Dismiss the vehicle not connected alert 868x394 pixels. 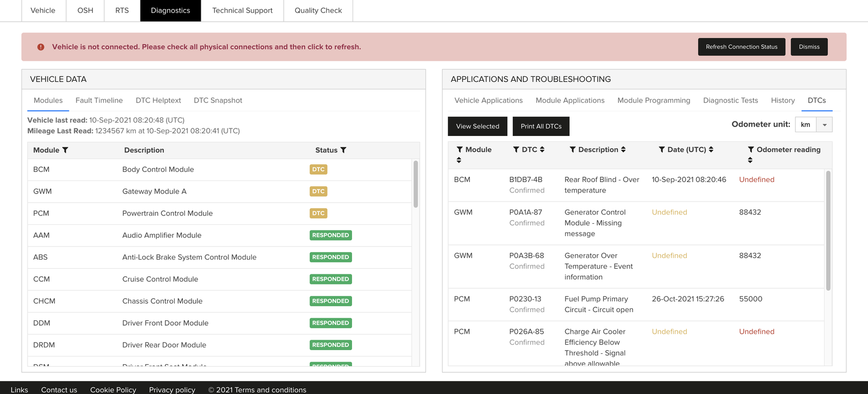click(x=809, y=47)
